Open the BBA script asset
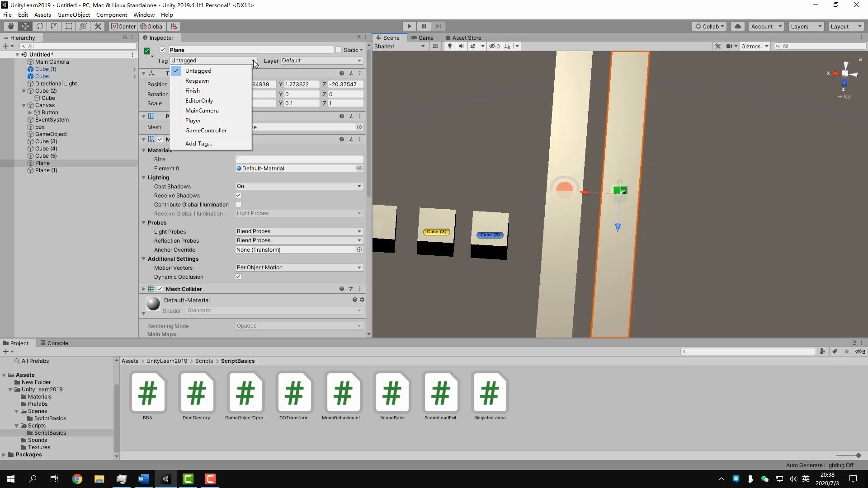This screenshot has height=488, width=868. [147, 393]
